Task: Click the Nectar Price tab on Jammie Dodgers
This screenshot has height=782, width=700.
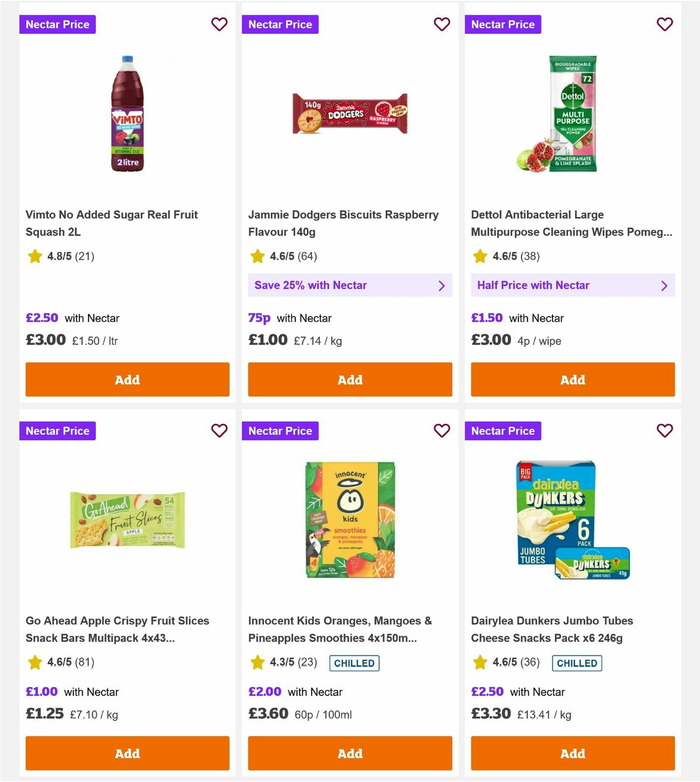Action: pyautogui.click(x=280, y=24)
